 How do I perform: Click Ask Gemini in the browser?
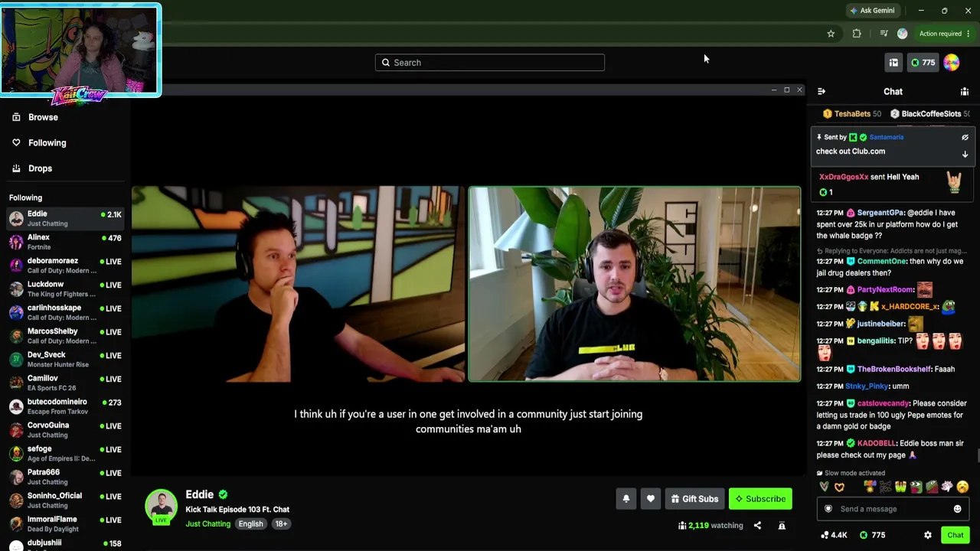click(x=871, y=11)
